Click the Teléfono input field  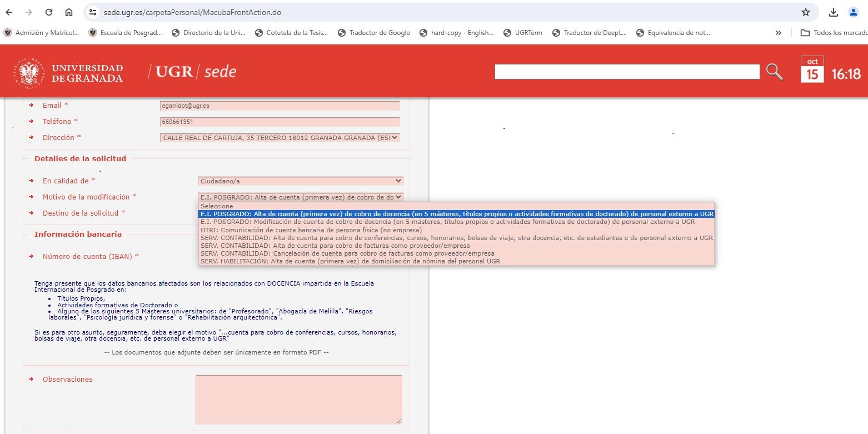280,122
